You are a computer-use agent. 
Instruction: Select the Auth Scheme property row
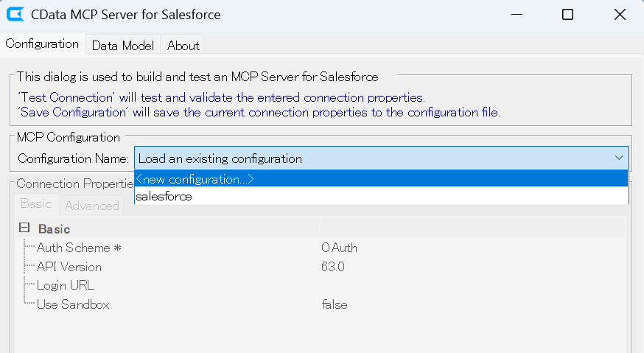tap(321, 248)
